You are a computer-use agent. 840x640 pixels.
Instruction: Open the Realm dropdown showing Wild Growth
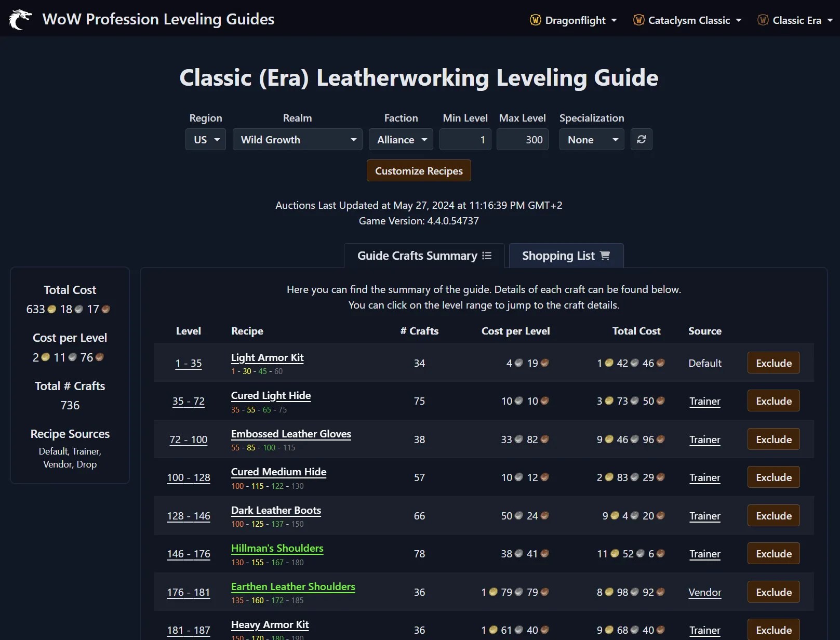pos(297,139)
